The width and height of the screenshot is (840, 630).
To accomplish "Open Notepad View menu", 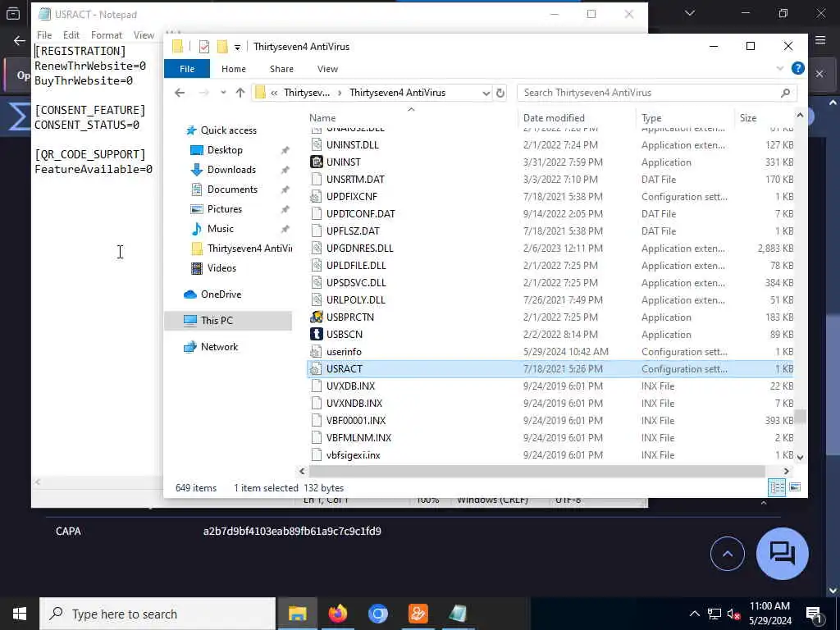I will pos(144,34).
